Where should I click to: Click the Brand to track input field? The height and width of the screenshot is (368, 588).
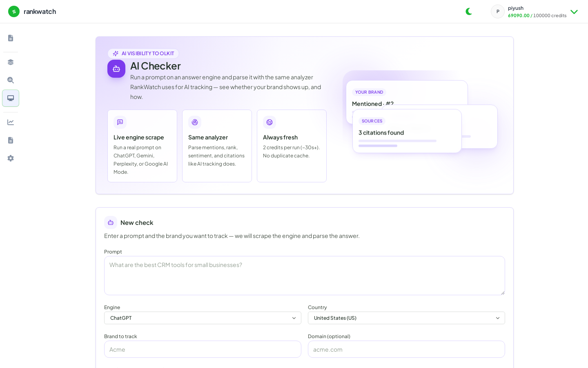click(203, 349)
